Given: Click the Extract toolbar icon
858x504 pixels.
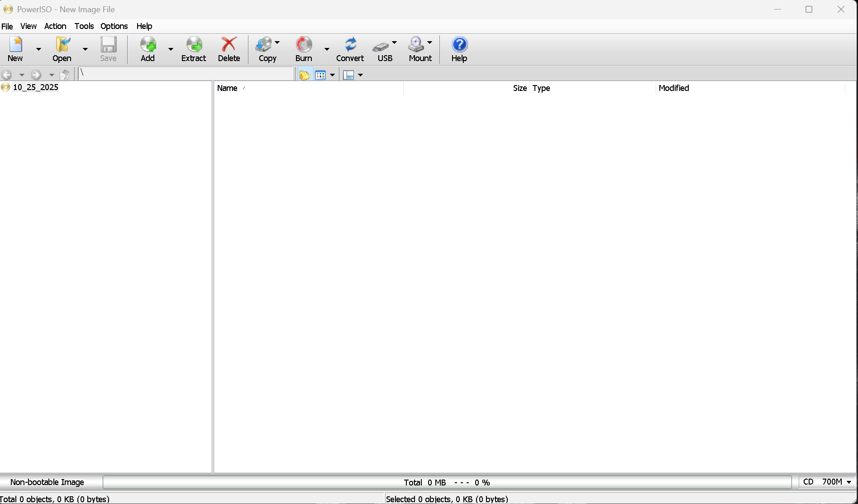Looking at the screenshot, I should [194, 44].
